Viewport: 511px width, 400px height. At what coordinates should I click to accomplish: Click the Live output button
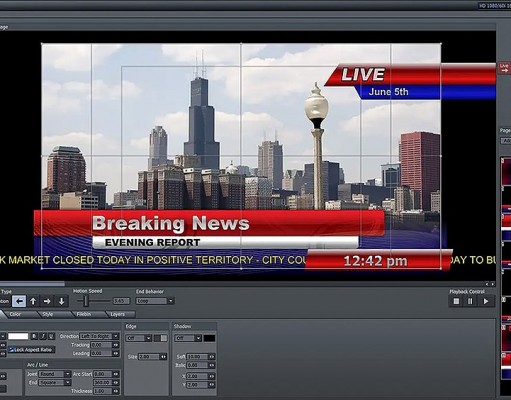pos(504,68)
